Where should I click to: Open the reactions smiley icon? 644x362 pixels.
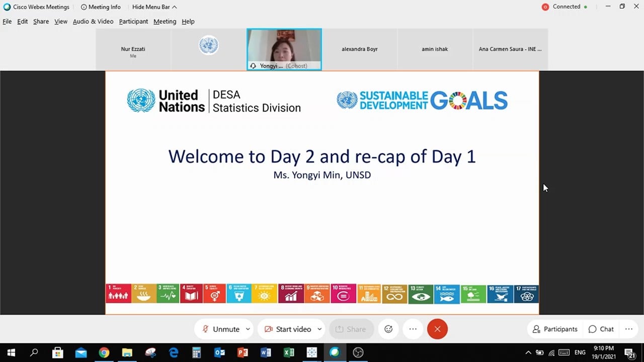tap(388, 329)
